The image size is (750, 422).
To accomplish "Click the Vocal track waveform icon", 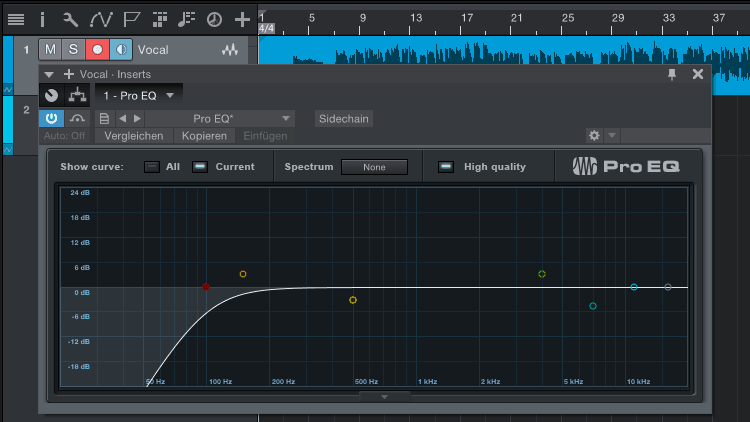I will tap(230, 49).
